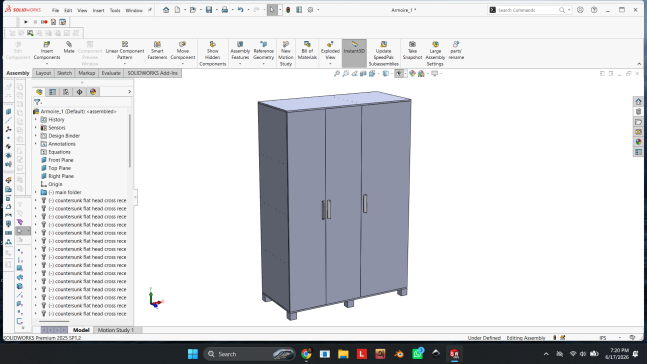Screen dimensions: 647x364
Task: Open the DisplayManager tab icon
Action: [93, 92]
